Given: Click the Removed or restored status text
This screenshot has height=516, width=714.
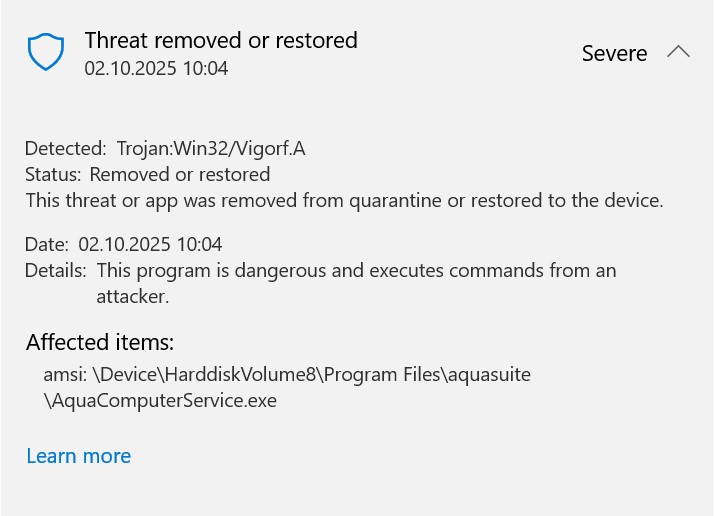Looking at the screenshot, I should click(180, 174).
